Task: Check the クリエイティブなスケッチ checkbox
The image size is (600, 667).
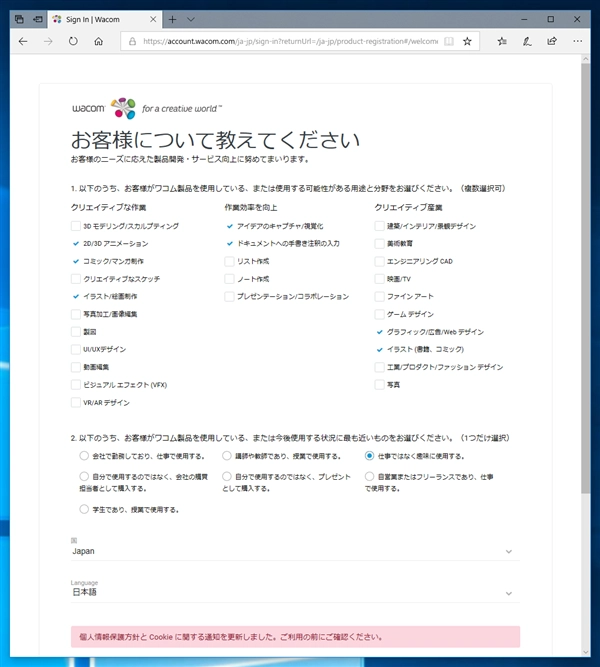Action: 76,279
